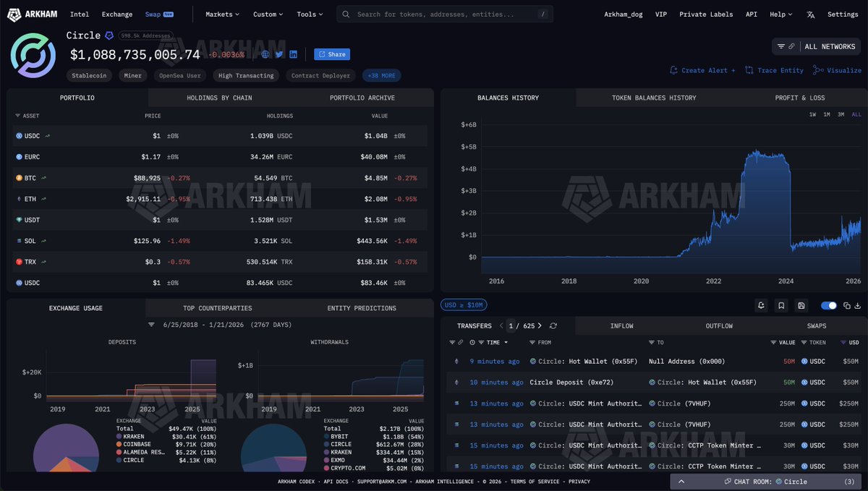Click the search tokens input field
This screenshot has width=868, height=491.
tap(445, 14)
